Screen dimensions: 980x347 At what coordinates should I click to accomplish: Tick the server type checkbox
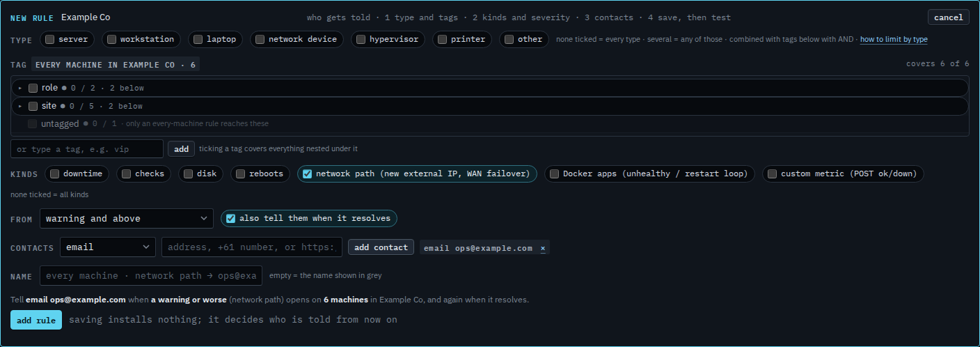point(50,40)
